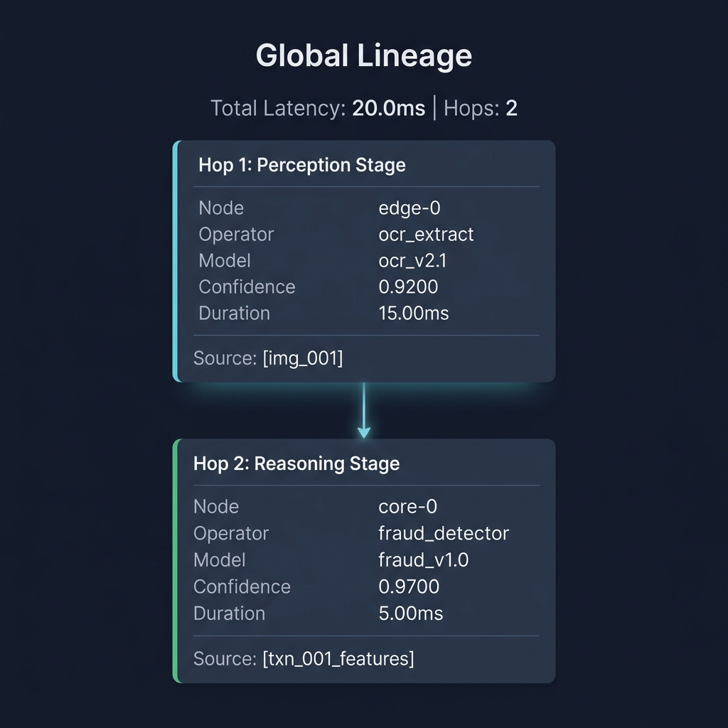This screenshot has height=728, width=728.
Task: Open the Hop 1: Perception Stage header
Action: 302,165
